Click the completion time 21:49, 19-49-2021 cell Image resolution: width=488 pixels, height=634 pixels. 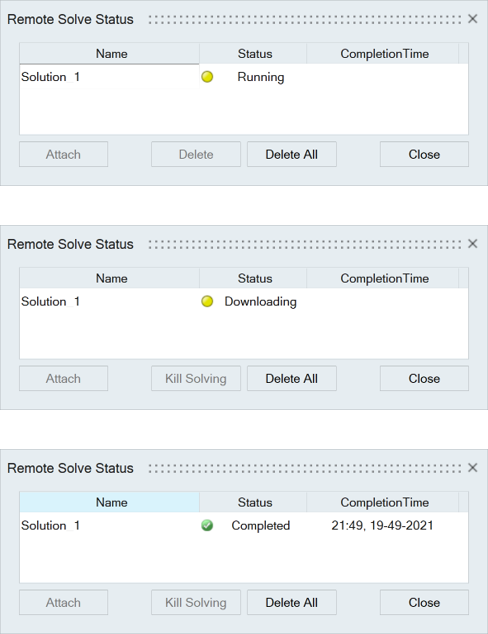tap(382, 525)
